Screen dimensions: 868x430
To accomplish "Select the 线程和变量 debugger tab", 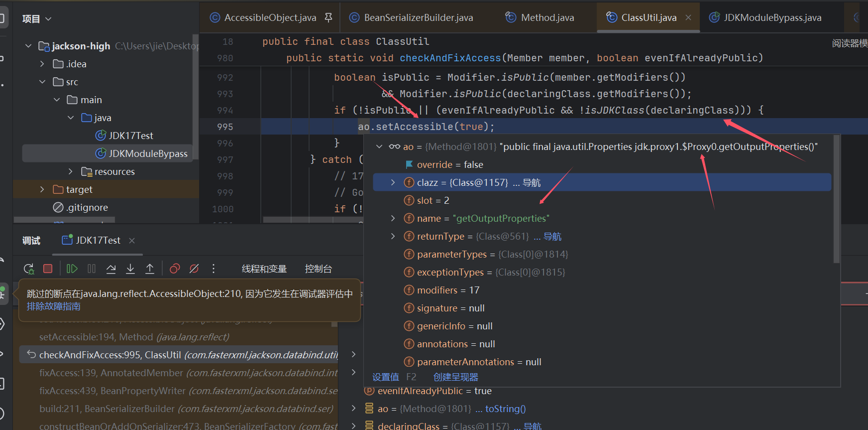I will click(264, 269).
